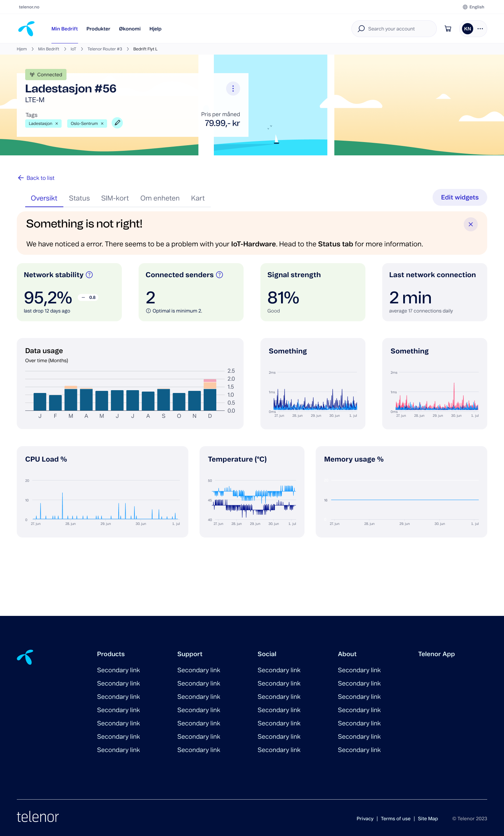The height and width of the screenshot is (836, 504).
Task: Click the search magnifier icon
Action: [361, 29]
